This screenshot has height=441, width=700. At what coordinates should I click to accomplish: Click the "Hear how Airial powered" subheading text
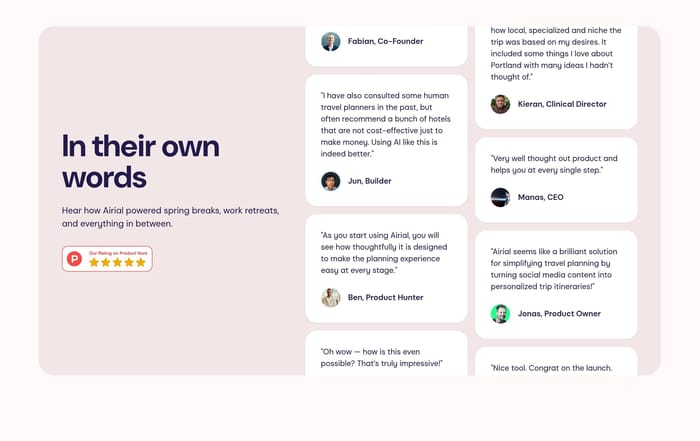(170, 217)
